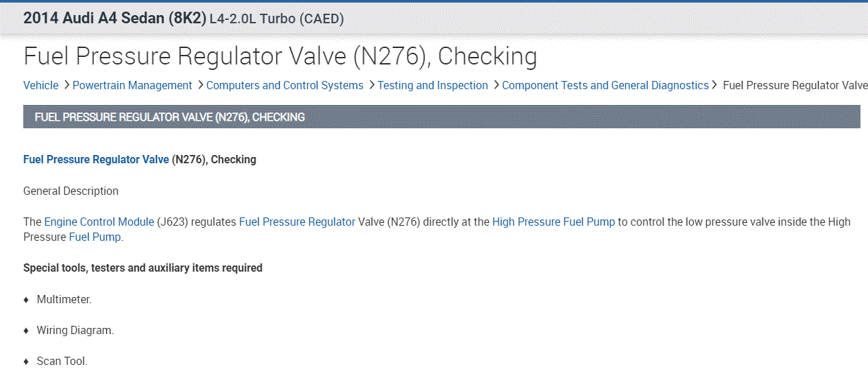Navigate to Testing and Inspection breadcrumb

433,86
